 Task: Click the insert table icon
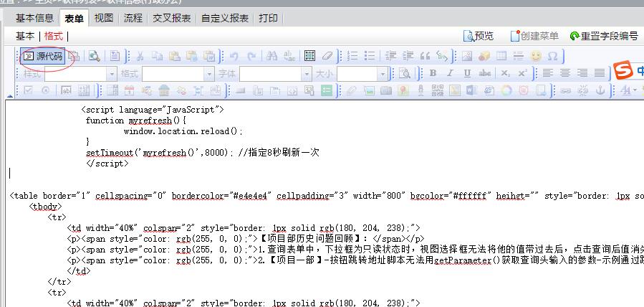501,56
